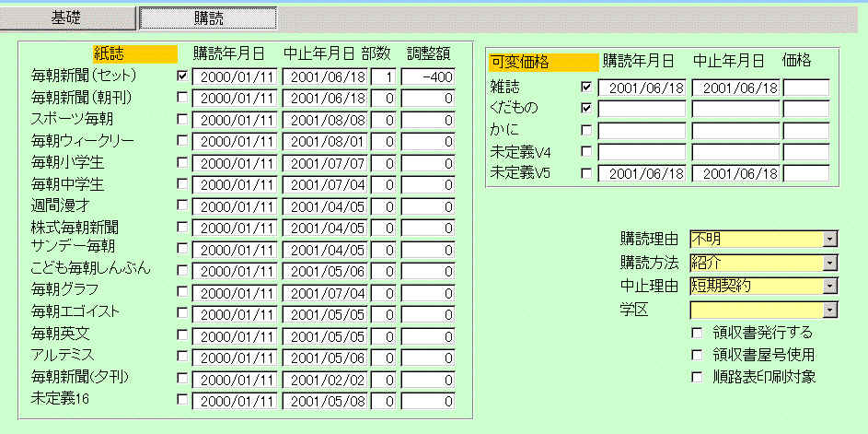868x434 pixels.
Task: Enable the 毎朝英文 checkbox
Action: click(x=182, y=334)
